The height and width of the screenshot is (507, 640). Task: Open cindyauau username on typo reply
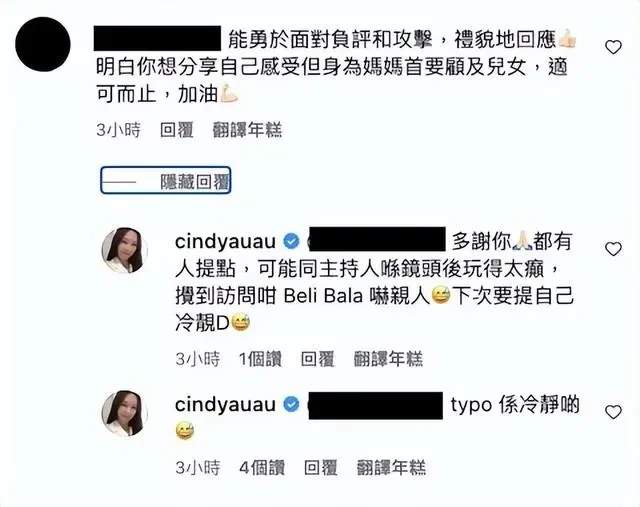(225, 405)
